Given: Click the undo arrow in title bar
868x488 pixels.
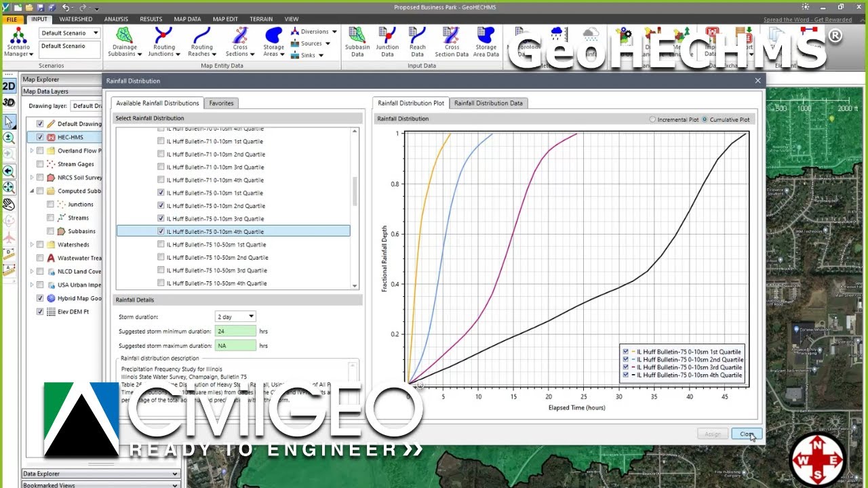Looking at the screenshot, I should (66, 7).
